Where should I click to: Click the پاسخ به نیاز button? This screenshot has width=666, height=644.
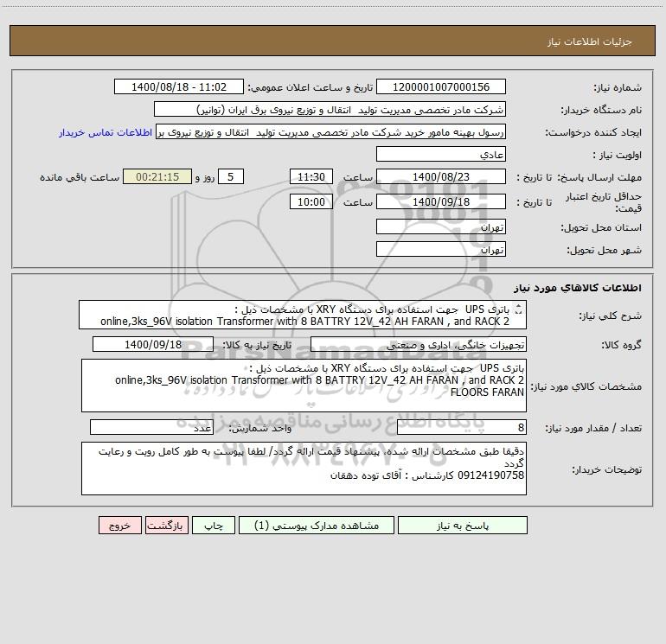pyautogui.click(x=463, y=526)
